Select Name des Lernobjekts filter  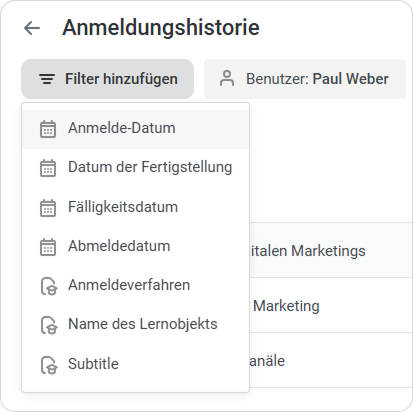(136, 325)
